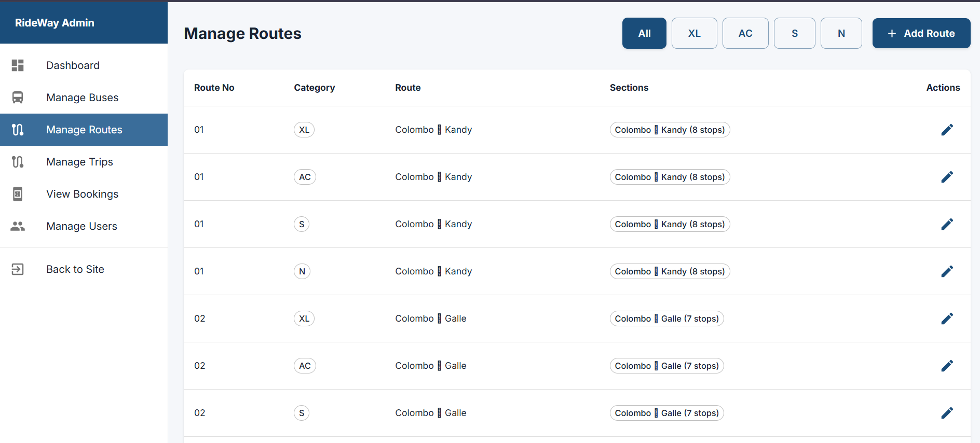Click route number 02 in the XL row
The image size is (980, 443).
point(200,319)
